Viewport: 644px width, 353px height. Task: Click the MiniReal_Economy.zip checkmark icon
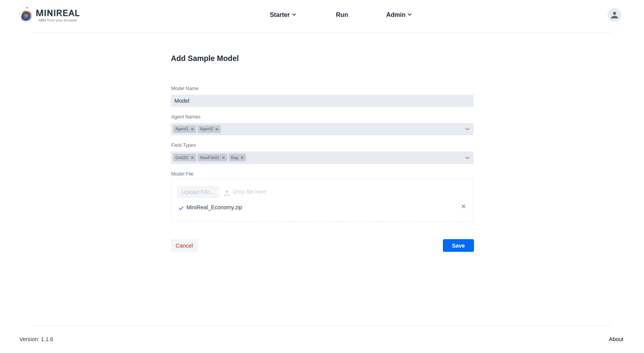[x=181, y=208]
